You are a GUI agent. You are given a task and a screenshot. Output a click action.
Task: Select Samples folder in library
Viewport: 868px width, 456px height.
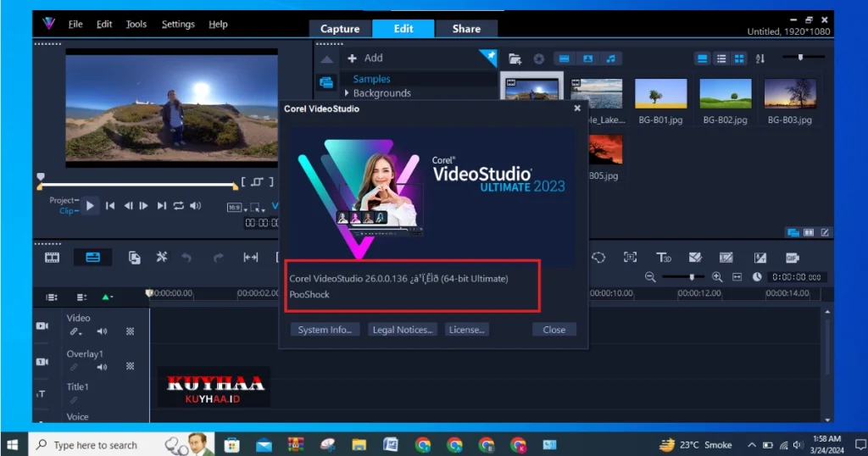point(371,79)
